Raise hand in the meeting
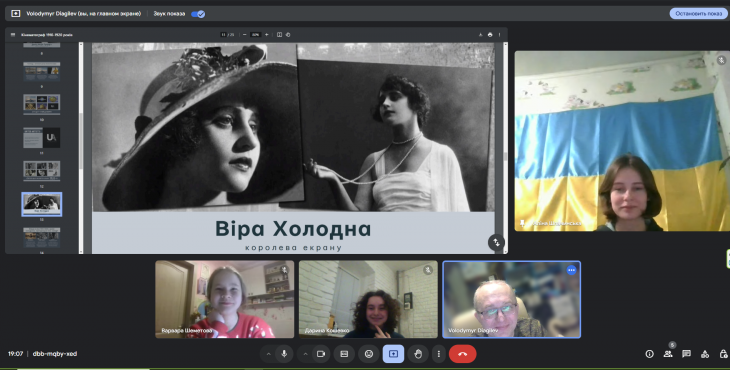Viewport: 730px width, 370px height. pos(418,354)
